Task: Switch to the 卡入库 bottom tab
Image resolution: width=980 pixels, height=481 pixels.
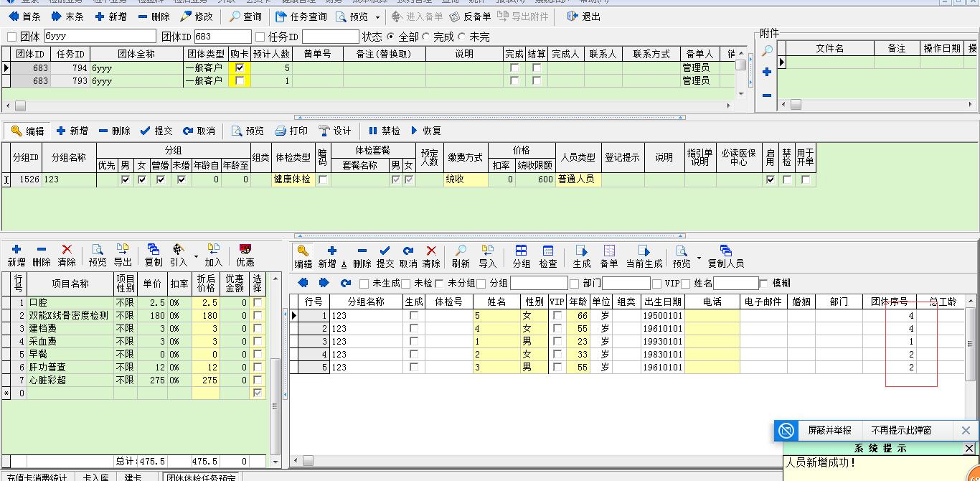Action: [x=95, y=477]
